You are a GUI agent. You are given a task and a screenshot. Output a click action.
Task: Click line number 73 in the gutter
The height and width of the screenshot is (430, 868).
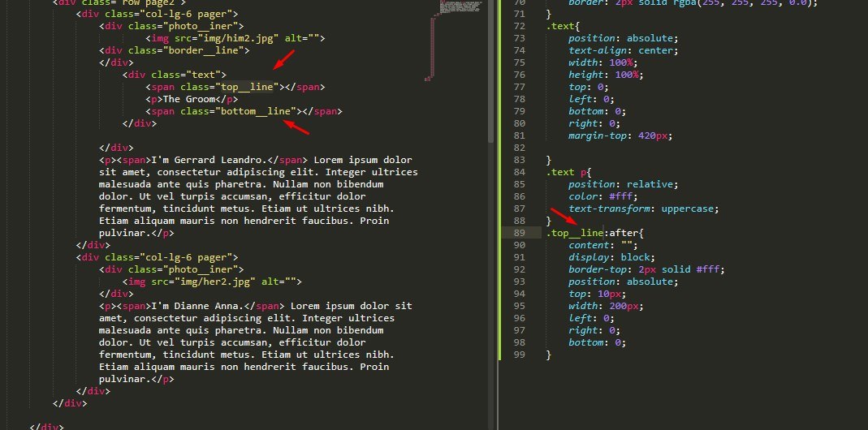519,38
